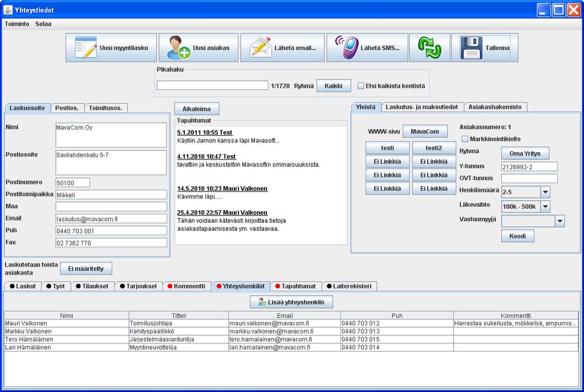Image resolution: width=584 pixels, height=392 pixels.
Task: Click the Nimi column header
Action: click(x=66, y=316)
